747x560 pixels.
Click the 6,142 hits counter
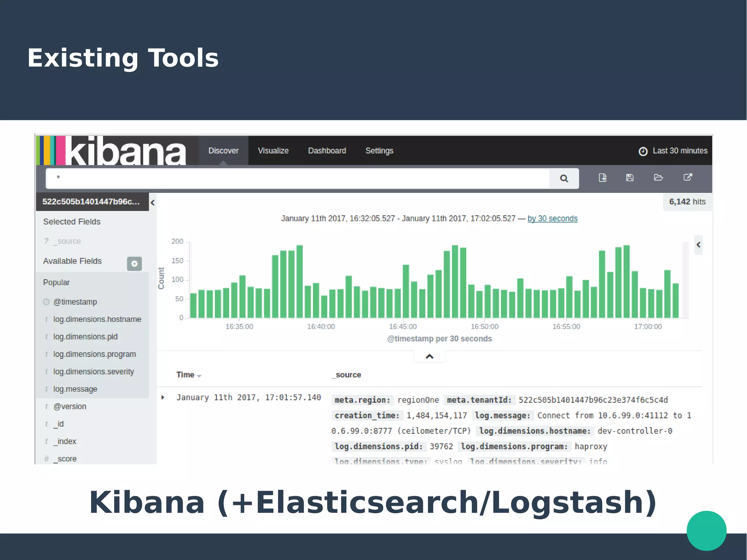click(x=687, y=202)
